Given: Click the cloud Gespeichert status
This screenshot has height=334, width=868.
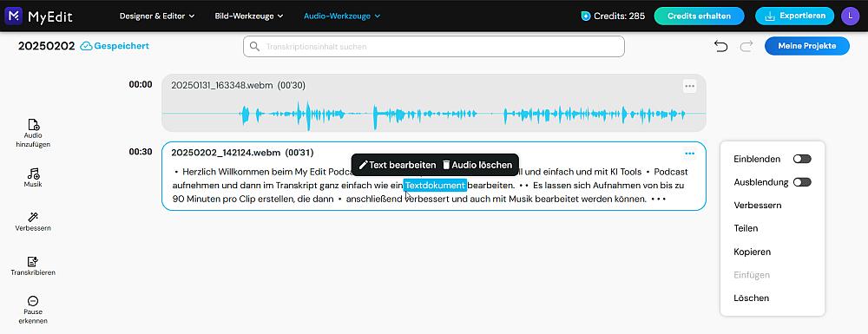Looking at the screenshot, I should (115, 47).
